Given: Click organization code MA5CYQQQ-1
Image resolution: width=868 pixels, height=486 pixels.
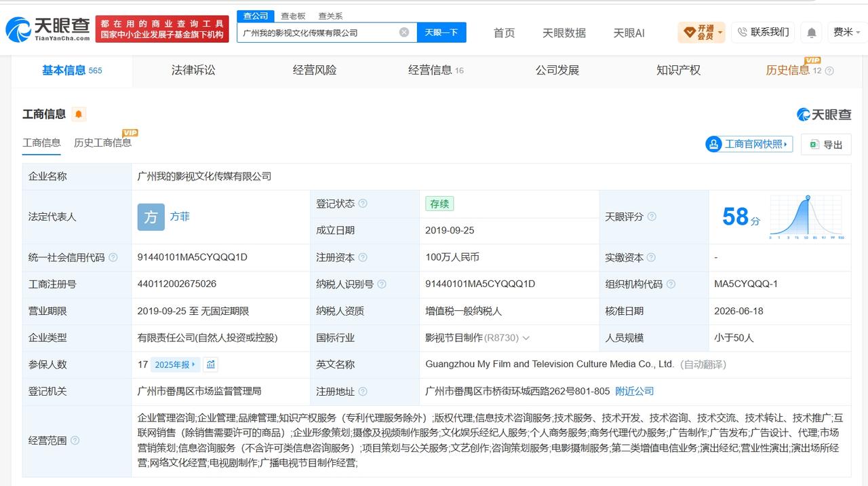Looking at the screenshot, I should (x=746, y=284).
